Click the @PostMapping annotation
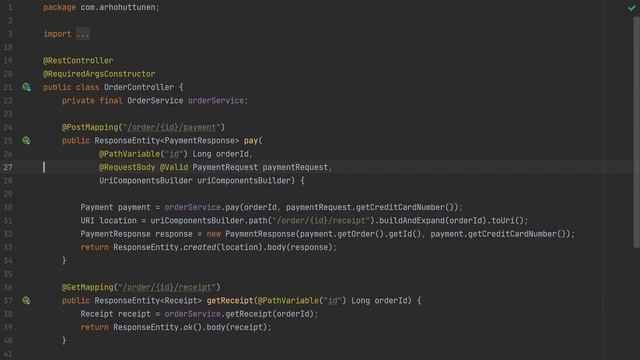Screen dimensions: 640x360 [x=90, y=127]
